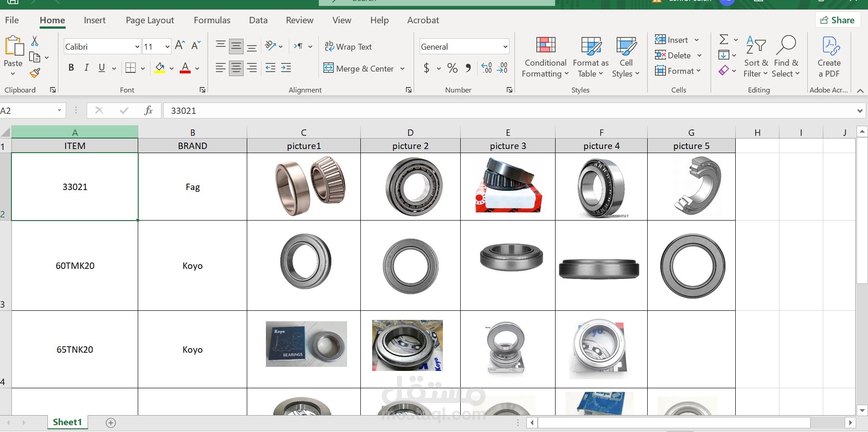The width and height of the screenshot is (868, 432).
Task: Toggle Bold formatting
Action: [71, 68]
